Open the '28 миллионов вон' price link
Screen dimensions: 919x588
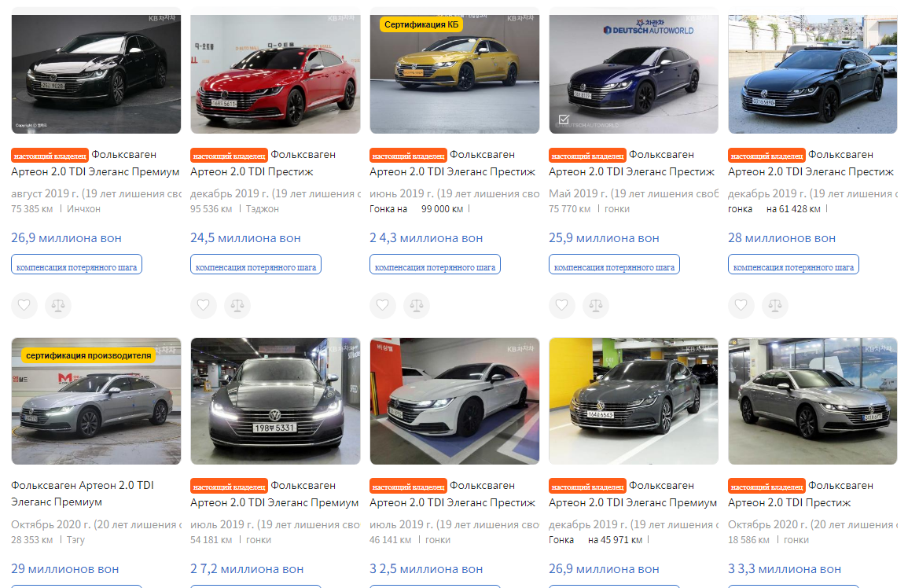pyautogui.click(x=782, y=238)
